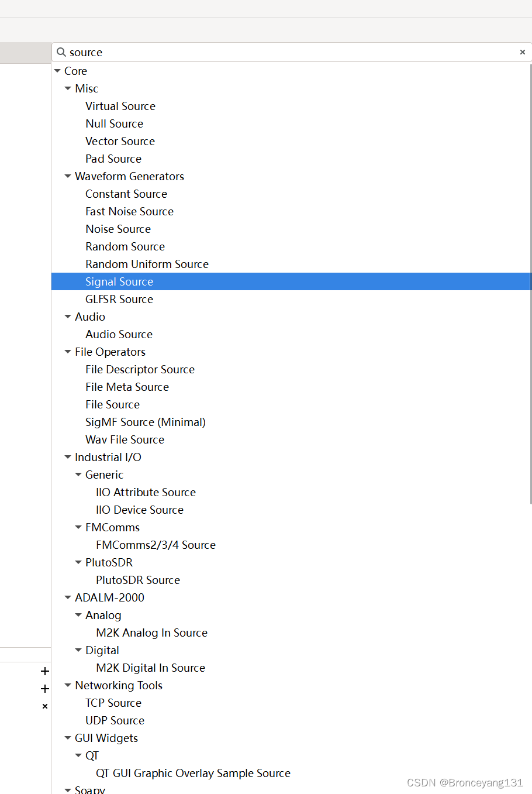Collapse the ADALM-2000 group

pos(68,597)
